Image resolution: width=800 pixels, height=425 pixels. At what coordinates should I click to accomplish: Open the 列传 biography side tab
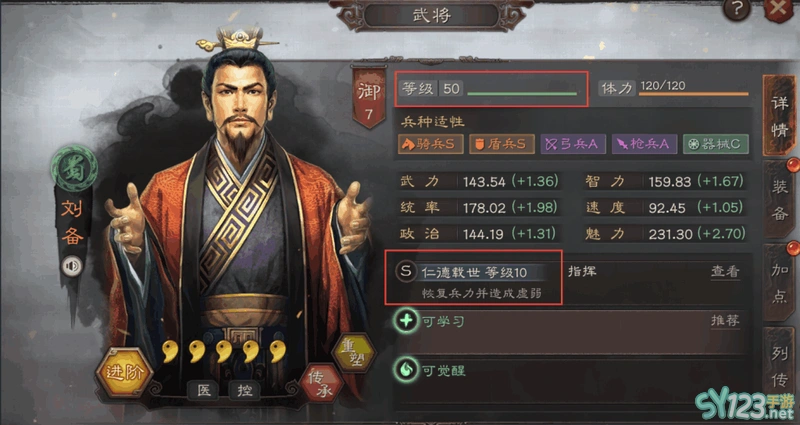(x=779, y=366)
